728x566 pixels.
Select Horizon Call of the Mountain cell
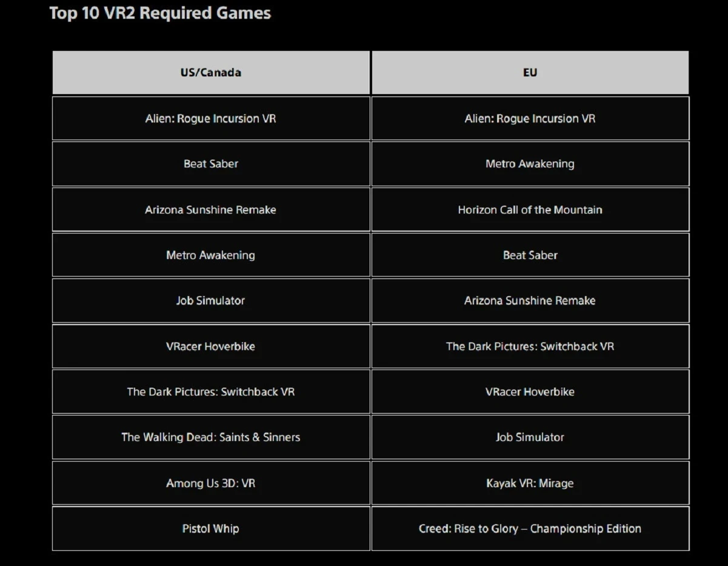pyautogui.click(x=530, y=210)
